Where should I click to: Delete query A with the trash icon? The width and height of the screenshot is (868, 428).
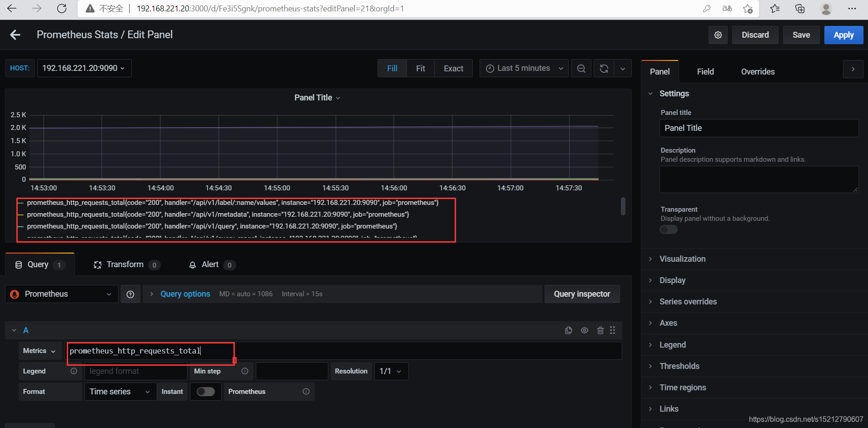click(x=600, y=331)
